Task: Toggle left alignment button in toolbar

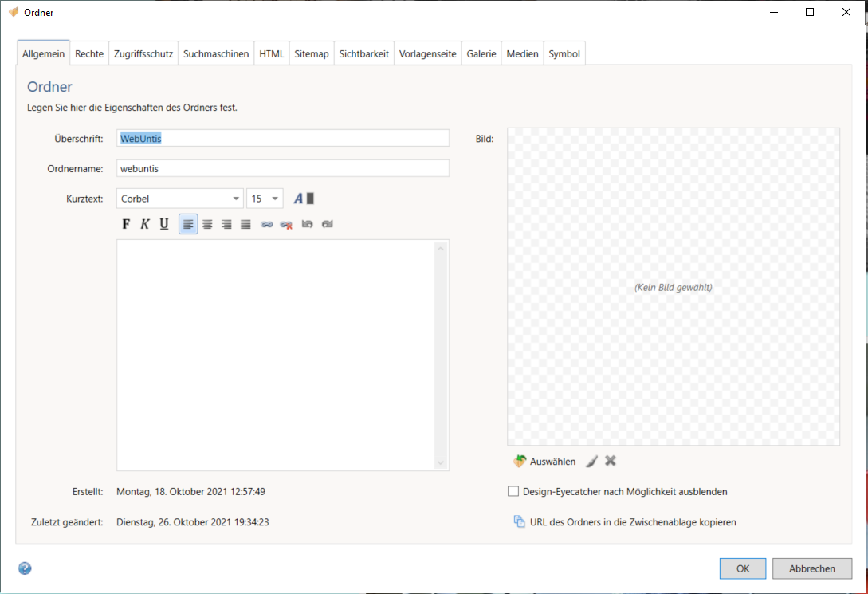Action: coord(188,224)
